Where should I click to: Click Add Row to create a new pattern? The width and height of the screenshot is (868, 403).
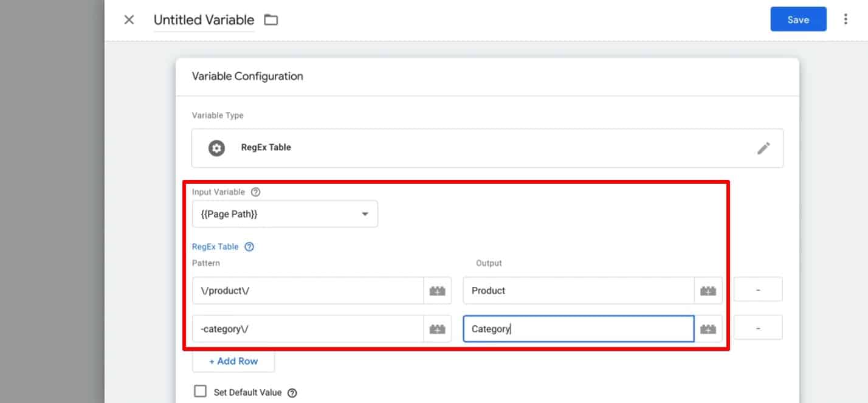[233, 360]
